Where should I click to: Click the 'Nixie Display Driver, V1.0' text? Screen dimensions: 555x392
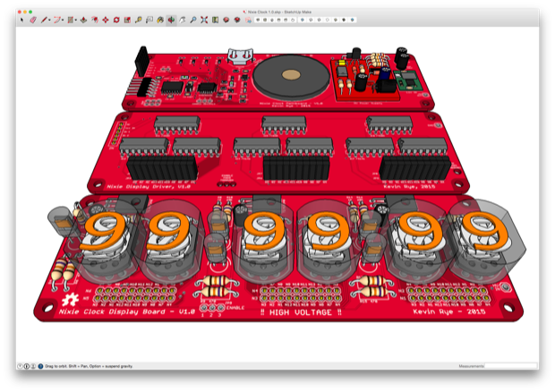coord(149,186)
